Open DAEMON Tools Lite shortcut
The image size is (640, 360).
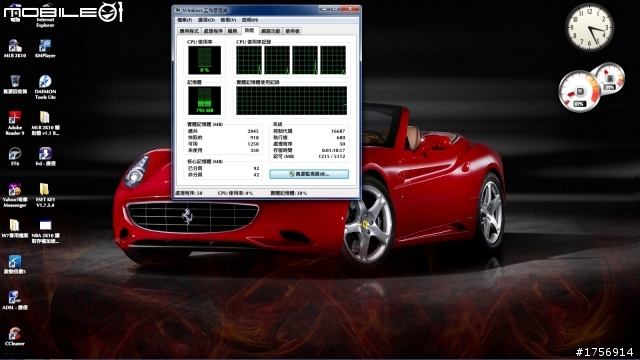click(x=45, y=87)
